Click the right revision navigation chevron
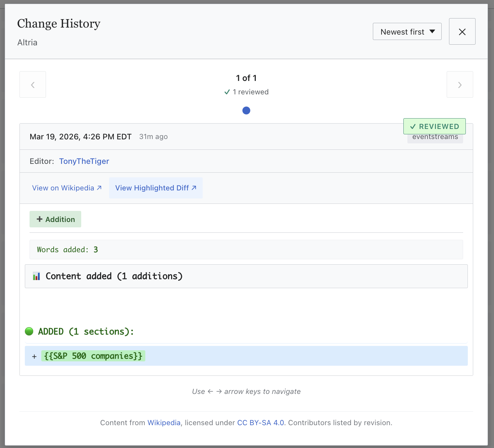This screenshot has height=448, width=494. (460, 84)
